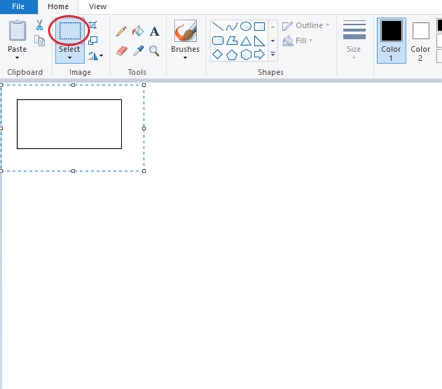
Task: Choose the Fill with color bucket
Action: [138, 31]
